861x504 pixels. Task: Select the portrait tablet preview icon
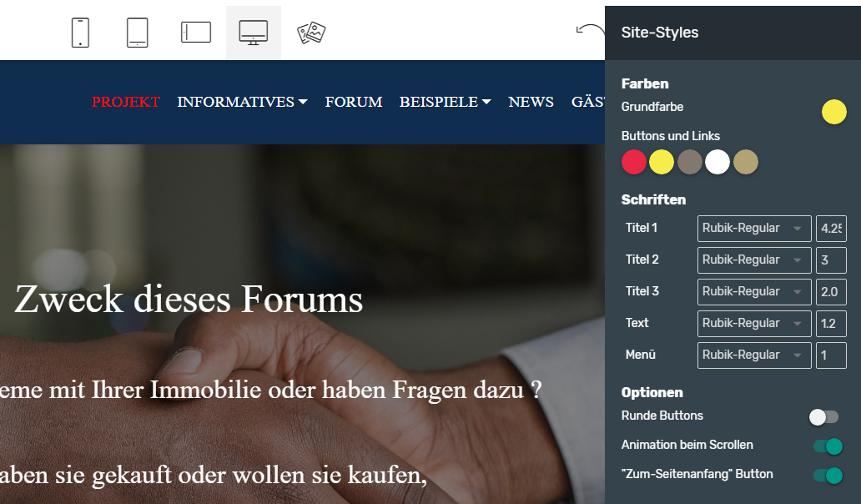[x=138, y=33]
